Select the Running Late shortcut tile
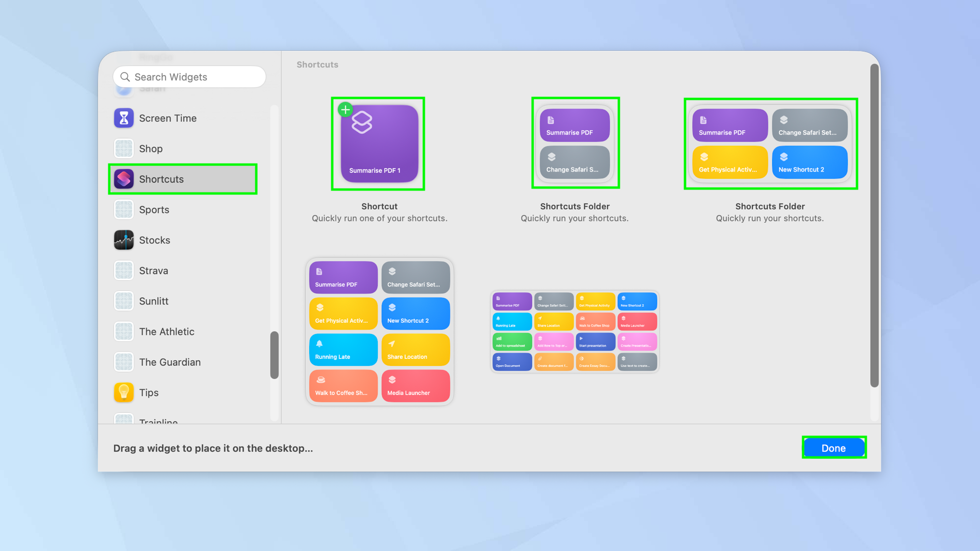 tap(343, 350)
